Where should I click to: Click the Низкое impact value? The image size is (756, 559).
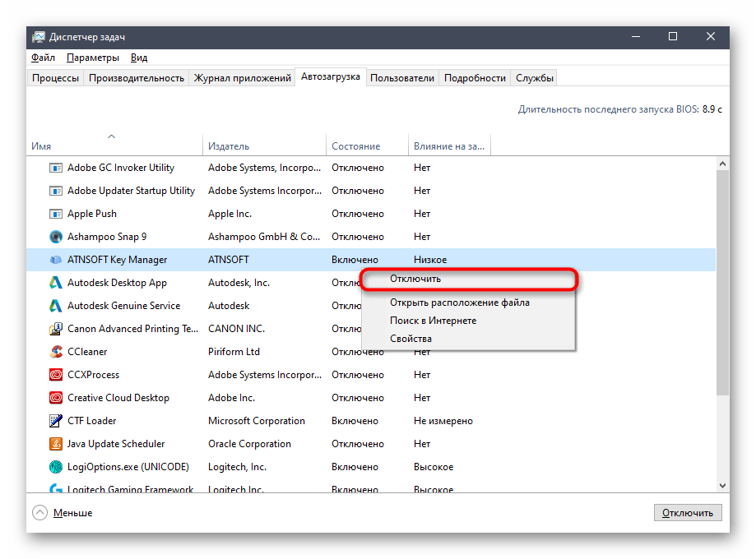(x=430, y=260)
